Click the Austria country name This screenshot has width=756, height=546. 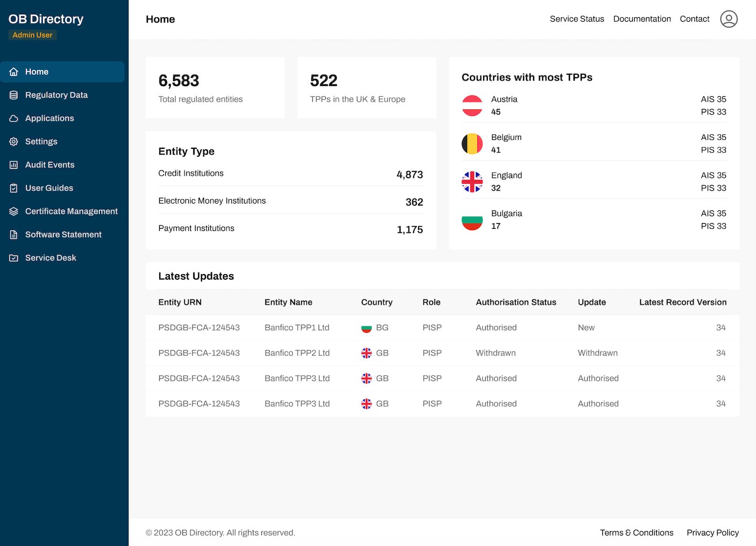point(504,99)
